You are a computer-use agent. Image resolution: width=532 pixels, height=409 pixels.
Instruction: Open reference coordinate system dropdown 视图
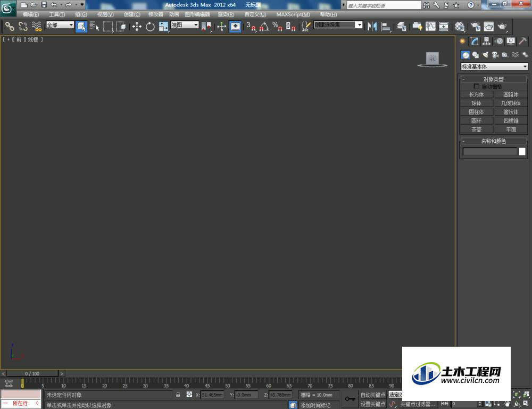coord(185,25)
